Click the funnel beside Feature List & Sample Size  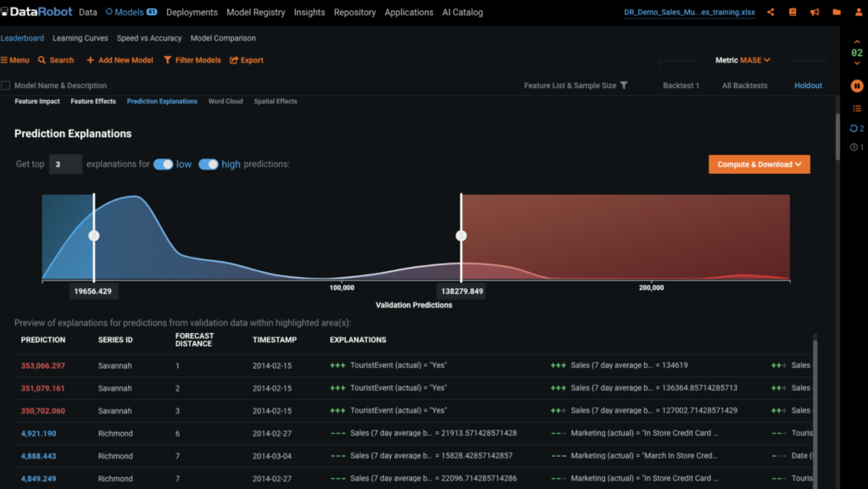coord(624,86)
